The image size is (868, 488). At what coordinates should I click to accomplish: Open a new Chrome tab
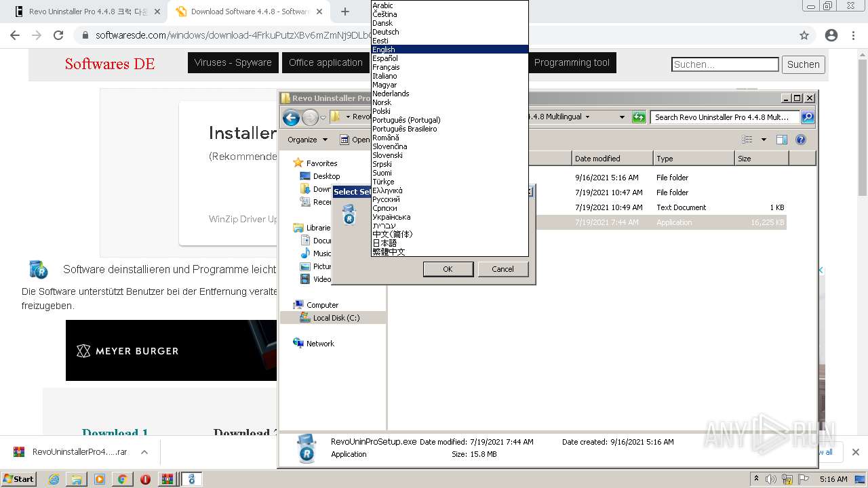[345, 12]
